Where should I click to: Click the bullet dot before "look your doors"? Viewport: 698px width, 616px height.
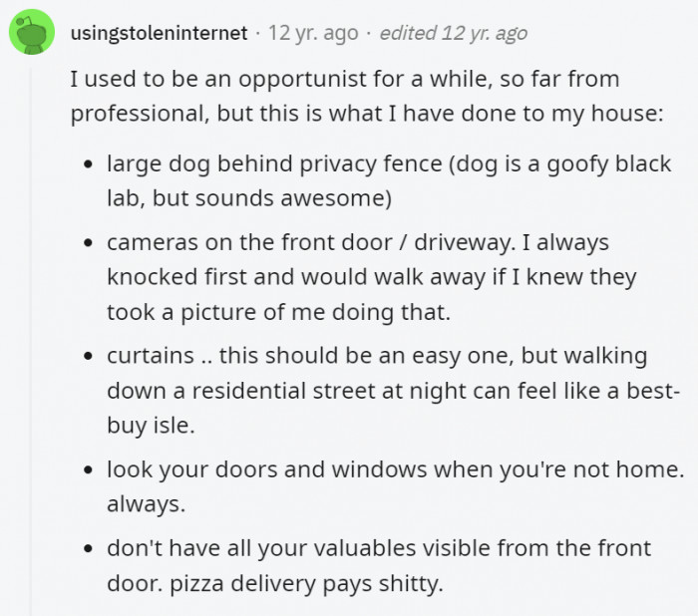[90, 470]
